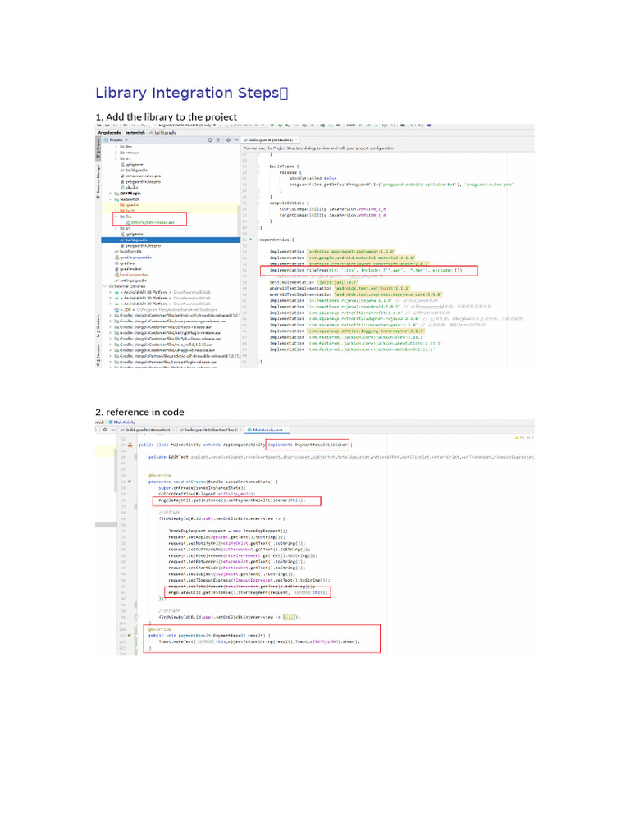Select the MainActivity.java tab

pos(267,430)
